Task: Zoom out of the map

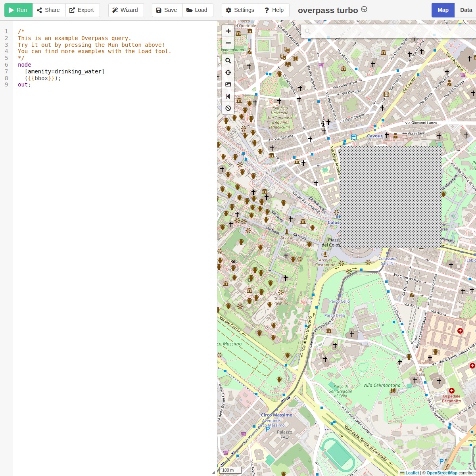Action: pos(228,43)
